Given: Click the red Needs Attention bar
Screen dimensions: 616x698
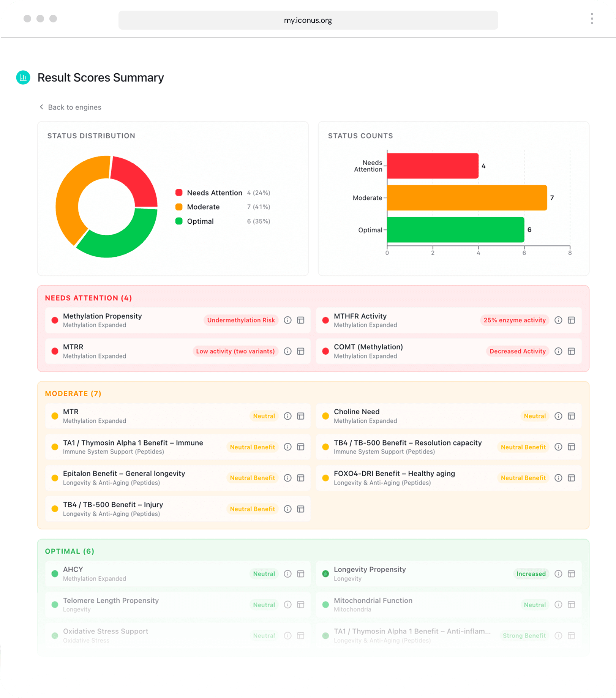Looking at the screenshot, I should [433, 166].
